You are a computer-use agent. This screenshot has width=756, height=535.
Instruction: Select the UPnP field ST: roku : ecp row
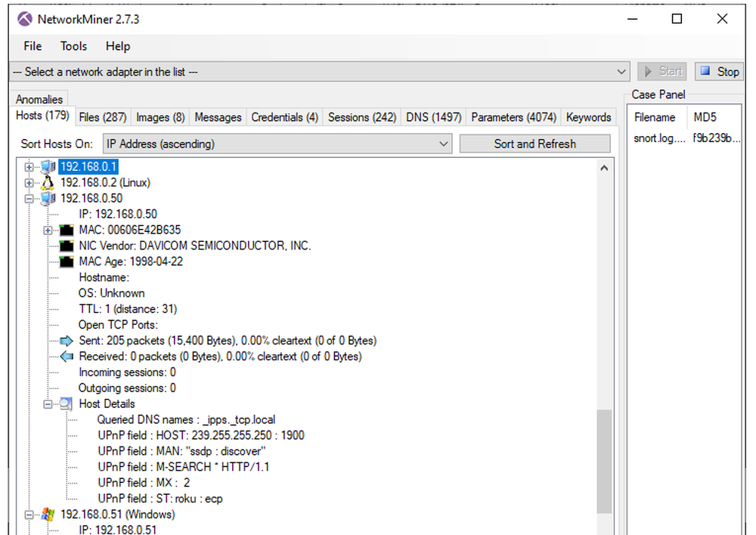(x=160, y=499)
